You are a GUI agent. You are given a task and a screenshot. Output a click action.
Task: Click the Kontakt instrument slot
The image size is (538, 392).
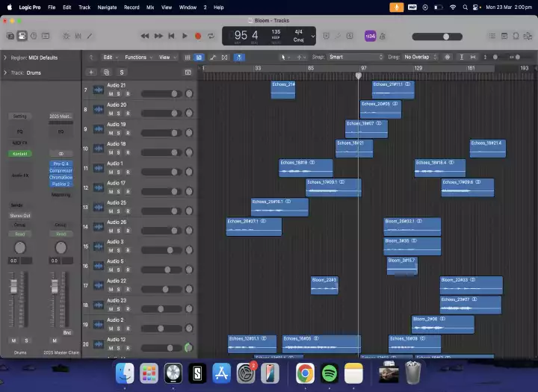point(20,154)
